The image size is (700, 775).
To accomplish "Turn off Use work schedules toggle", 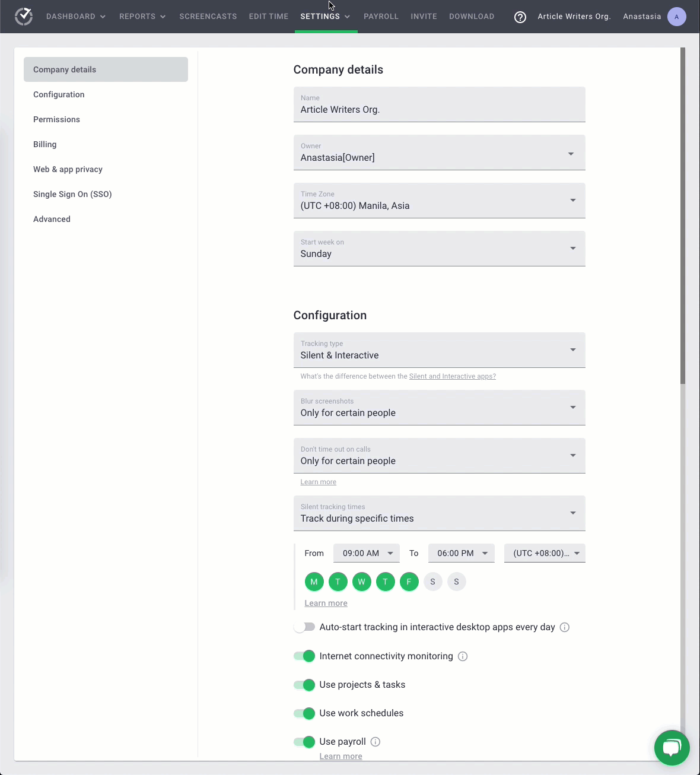I will coord(304,713).
